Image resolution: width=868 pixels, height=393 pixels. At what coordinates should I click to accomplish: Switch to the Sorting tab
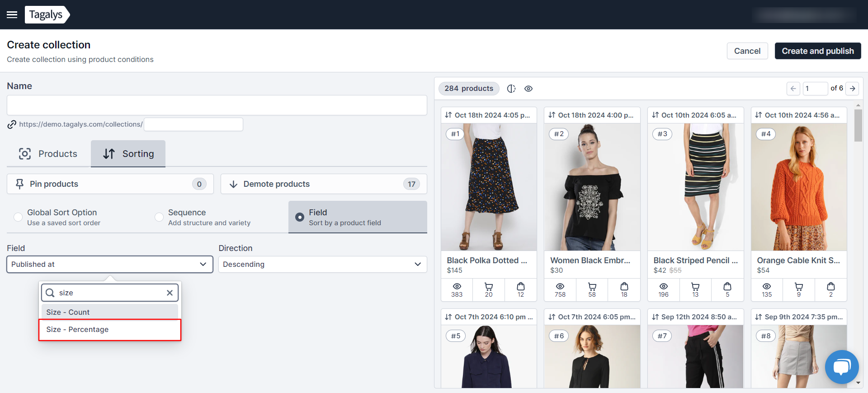[128, 154]
